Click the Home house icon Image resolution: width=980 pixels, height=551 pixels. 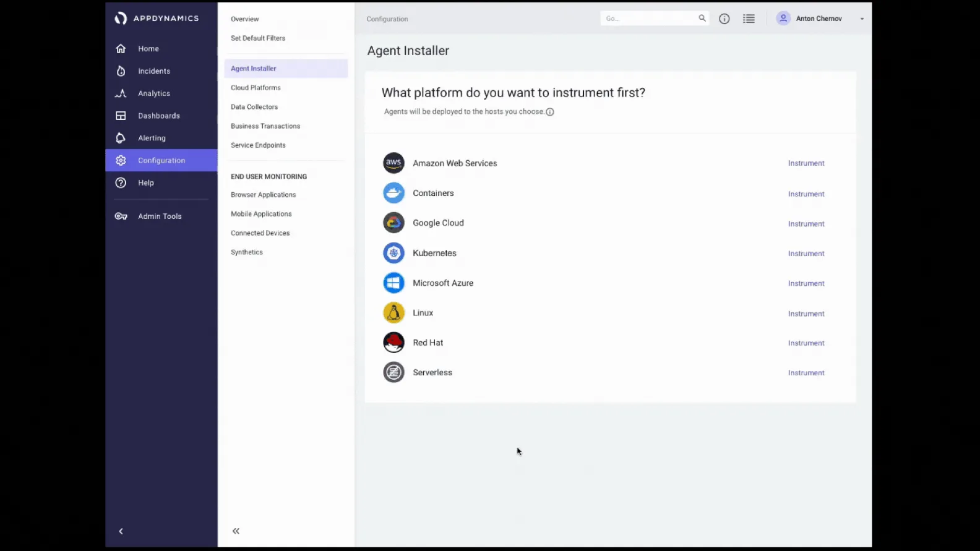121,49
